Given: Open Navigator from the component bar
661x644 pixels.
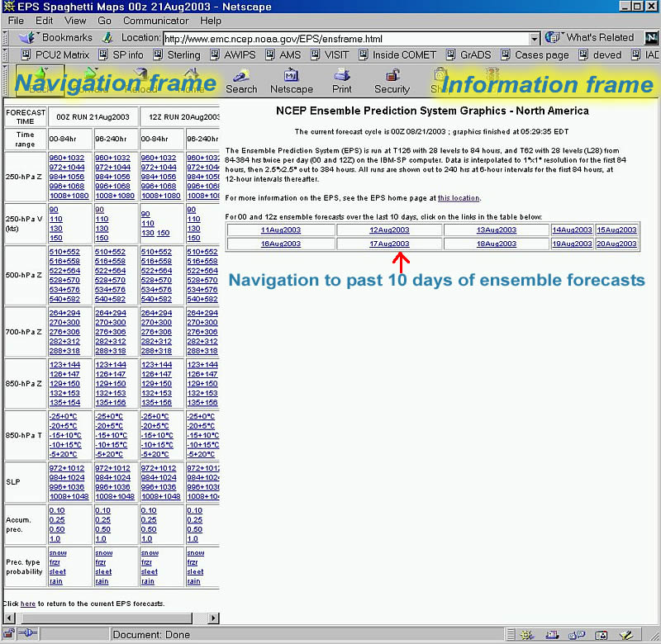Looking at the screenshot, I should pos(527,635).
